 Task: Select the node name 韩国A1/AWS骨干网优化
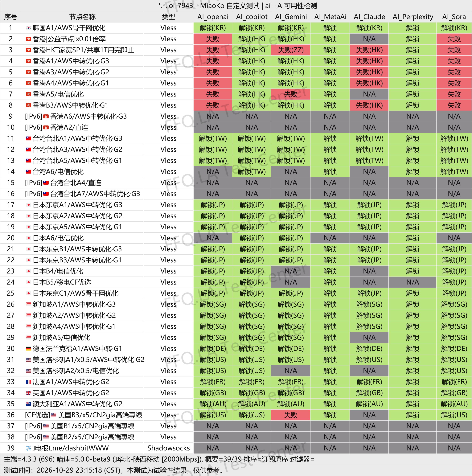(69, 28)
